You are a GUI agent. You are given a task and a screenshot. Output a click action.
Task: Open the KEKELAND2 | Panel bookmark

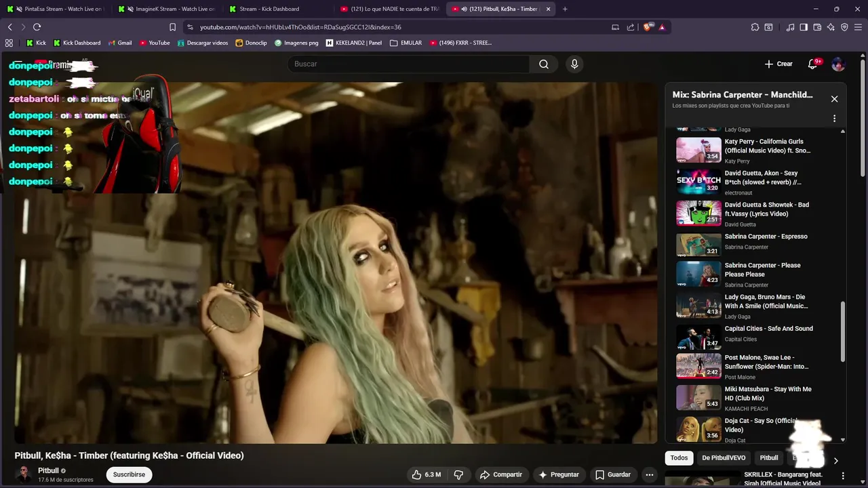[353, 43]
